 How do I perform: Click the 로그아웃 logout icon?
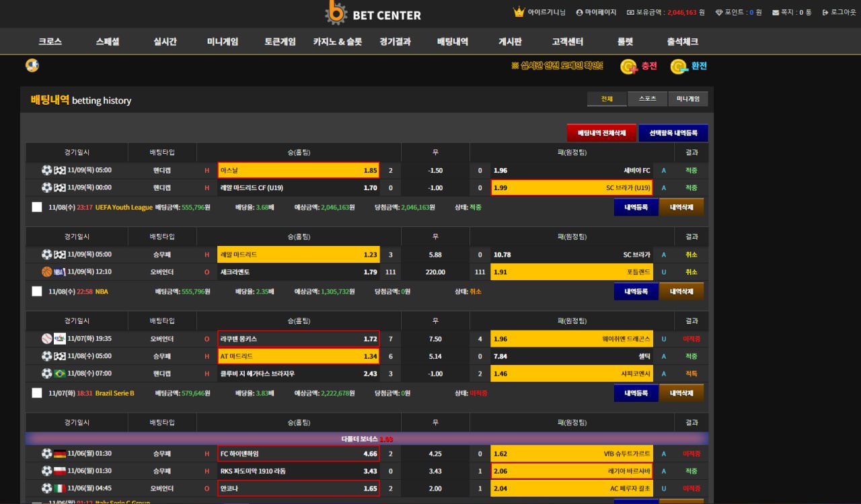[x=825, y=13]
